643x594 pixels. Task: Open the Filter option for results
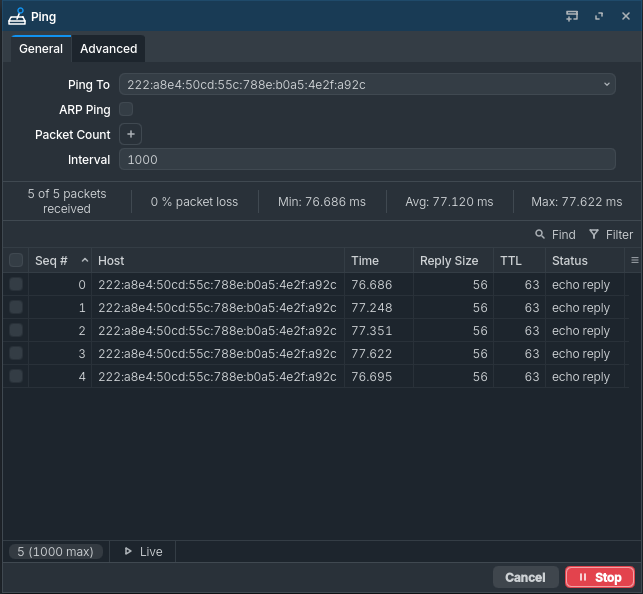610,234
